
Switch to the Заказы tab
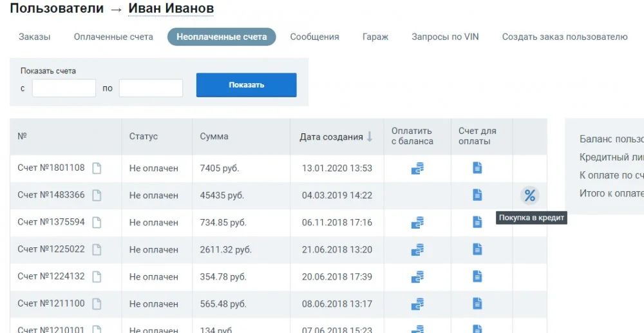click(x=35, y=37)
